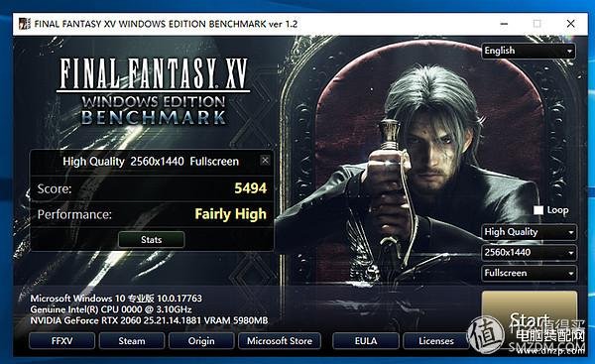
Task: Open the High Quality preset dropdown
Action: click(x=529, y=232)
